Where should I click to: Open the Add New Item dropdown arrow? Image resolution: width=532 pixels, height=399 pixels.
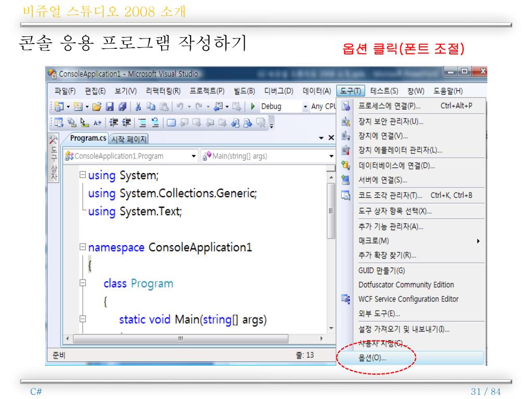[x=87, y=107]
